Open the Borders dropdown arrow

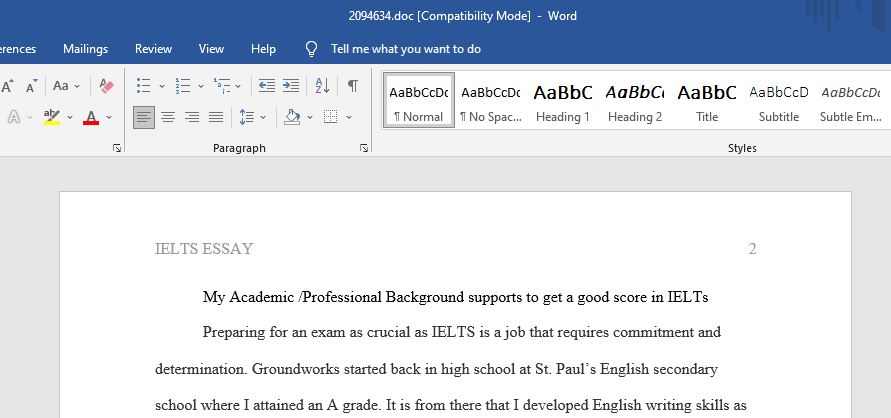[349, 118]
